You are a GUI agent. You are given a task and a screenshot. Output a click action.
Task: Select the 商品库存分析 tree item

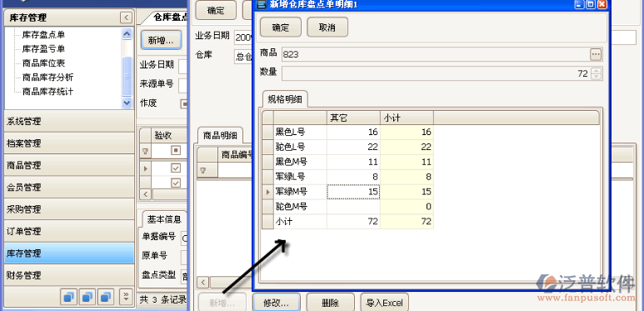(x=48, y=78)
